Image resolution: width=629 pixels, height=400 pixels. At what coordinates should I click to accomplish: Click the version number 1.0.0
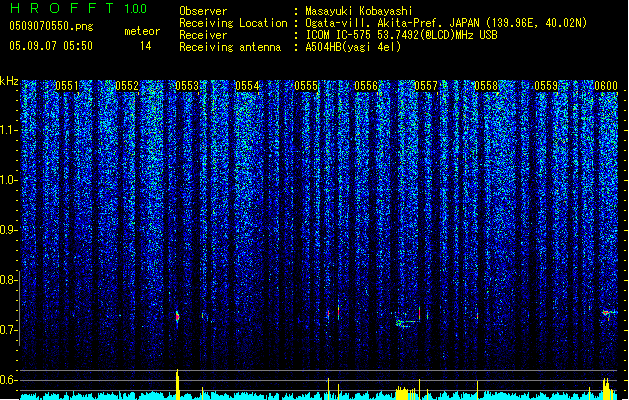pos(135,8)
